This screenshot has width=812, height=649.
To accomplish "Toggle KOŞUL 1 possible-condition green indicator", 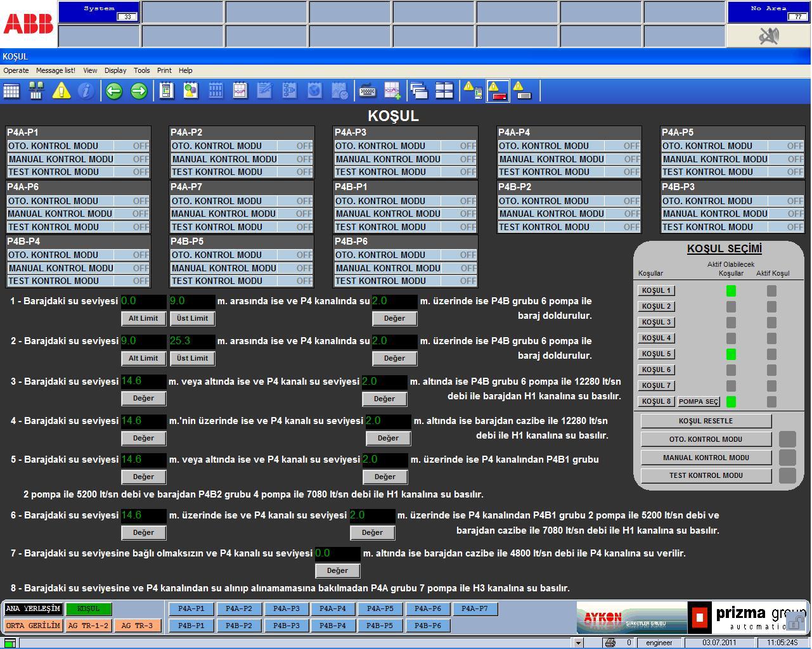I will click(731, 291).
